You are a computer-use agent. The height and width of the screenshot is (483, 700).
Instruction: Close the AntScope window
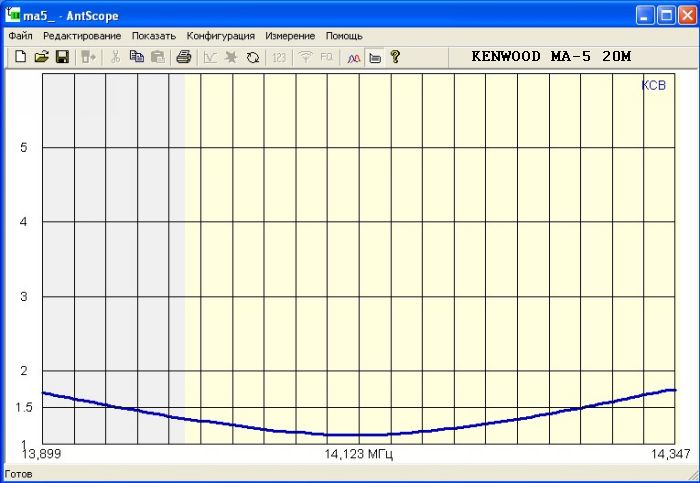click(688, 16)
